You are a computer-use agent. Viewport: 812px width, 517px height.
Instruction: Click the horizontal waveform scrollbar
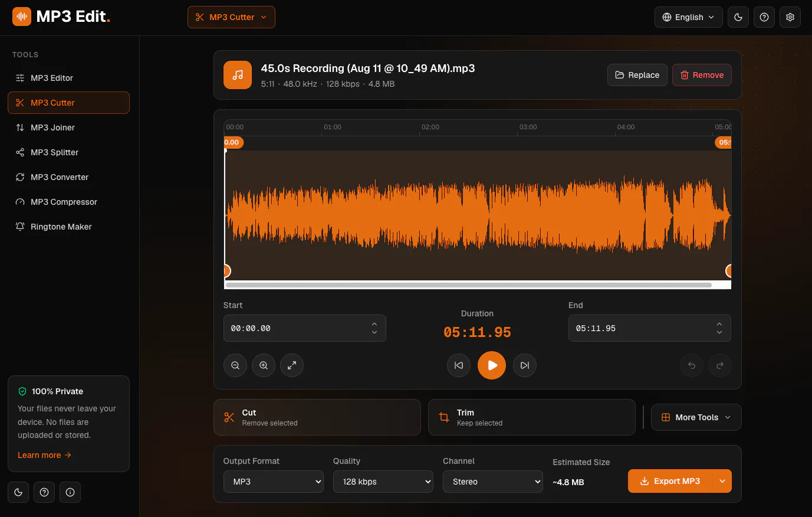pyautogui.click(x=469, y=285)
